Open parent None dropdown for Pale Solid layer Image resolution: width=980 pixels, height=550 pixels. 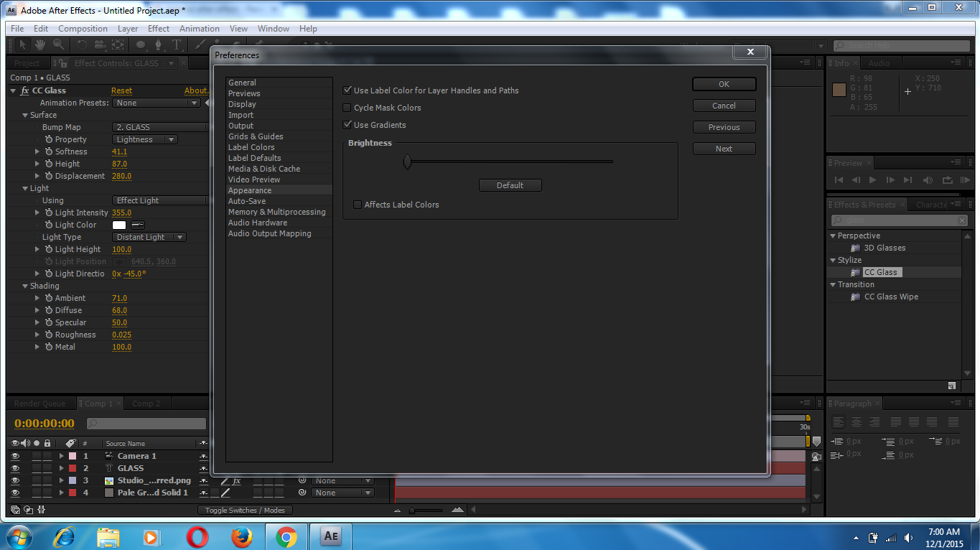[x=343, y=493]
